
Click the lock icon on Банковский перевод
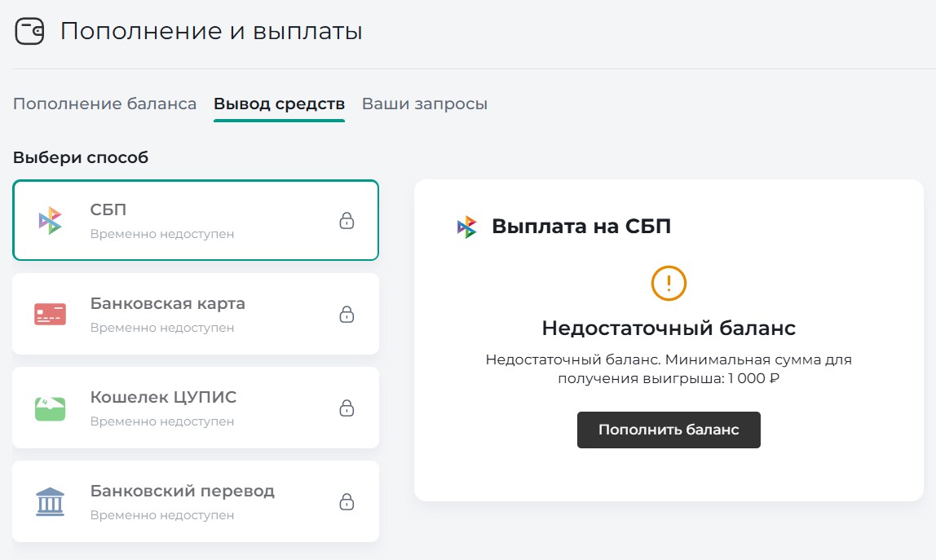347,501
